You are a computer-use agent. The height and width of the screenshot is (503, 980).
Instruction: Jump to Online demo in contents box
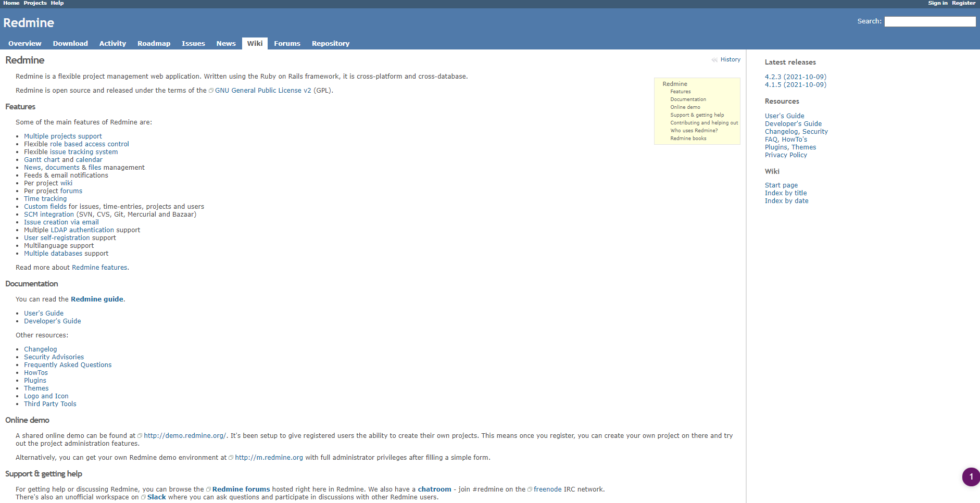coord(685,107)
